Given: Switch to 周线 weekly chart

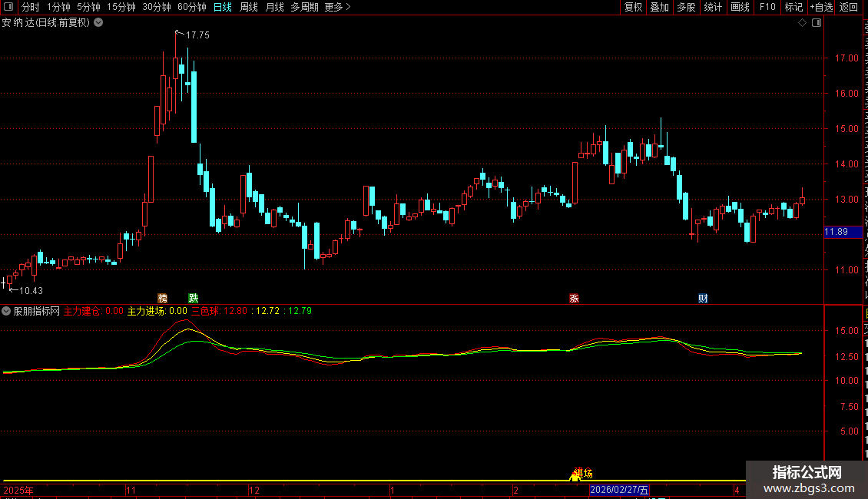Looking at the screenshot, I should tap(249, 7).
